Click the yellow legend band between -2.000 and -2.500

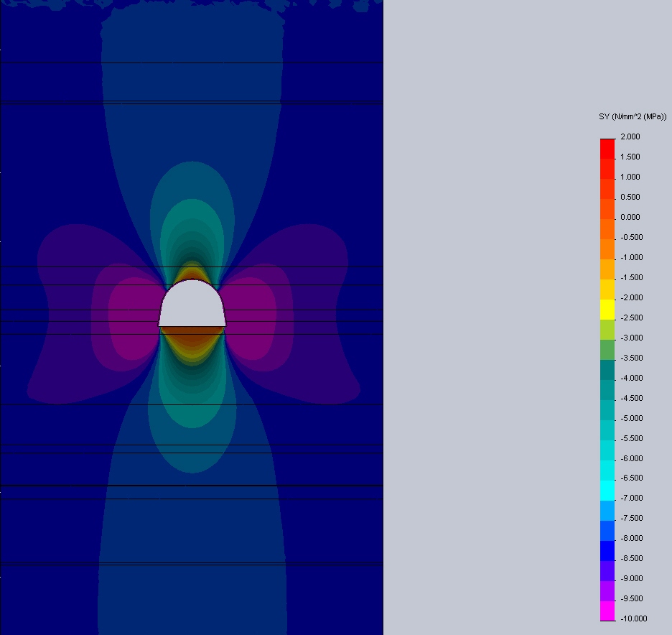click(607, 310)
